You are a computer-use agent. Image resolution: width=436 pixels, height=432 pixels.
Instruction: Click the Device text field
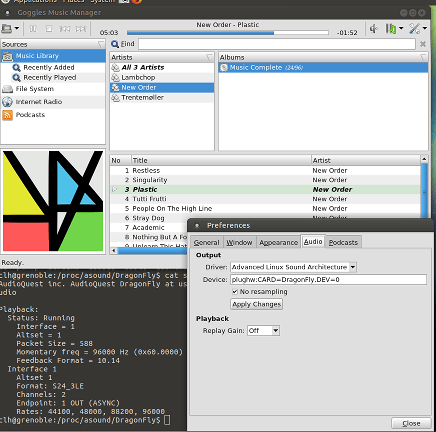(x=328, y=280)
